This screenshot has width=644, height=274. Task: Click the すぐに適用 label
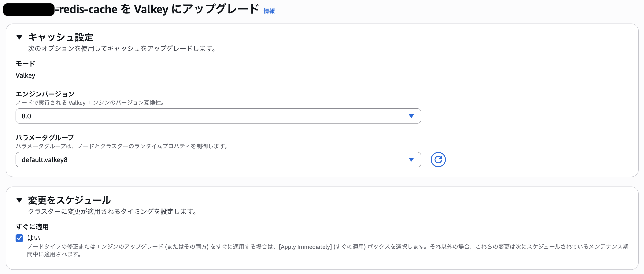(x=32, y=227)
